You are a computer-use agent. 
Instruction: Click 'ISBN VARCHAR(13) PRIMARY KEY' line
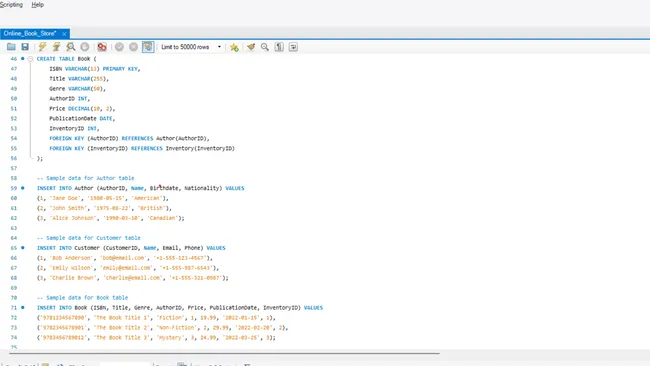95,69
